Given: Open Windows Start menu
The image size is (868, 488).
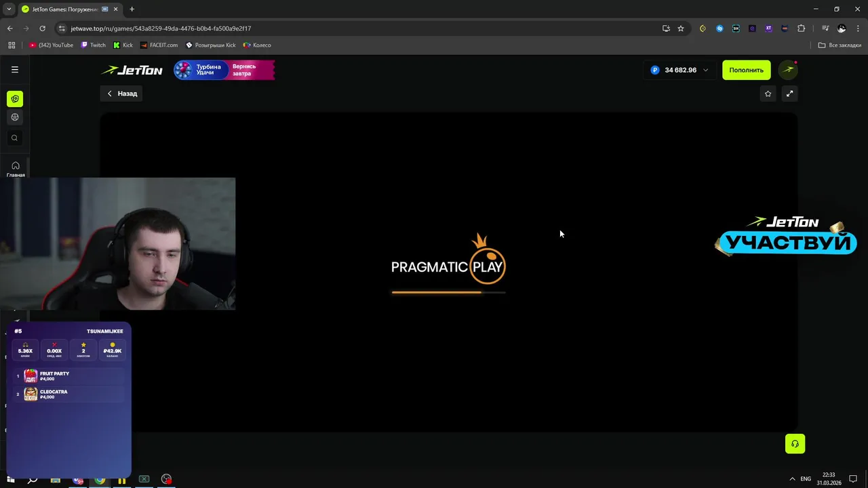Looking at the screenshot, I should [10, 479].
